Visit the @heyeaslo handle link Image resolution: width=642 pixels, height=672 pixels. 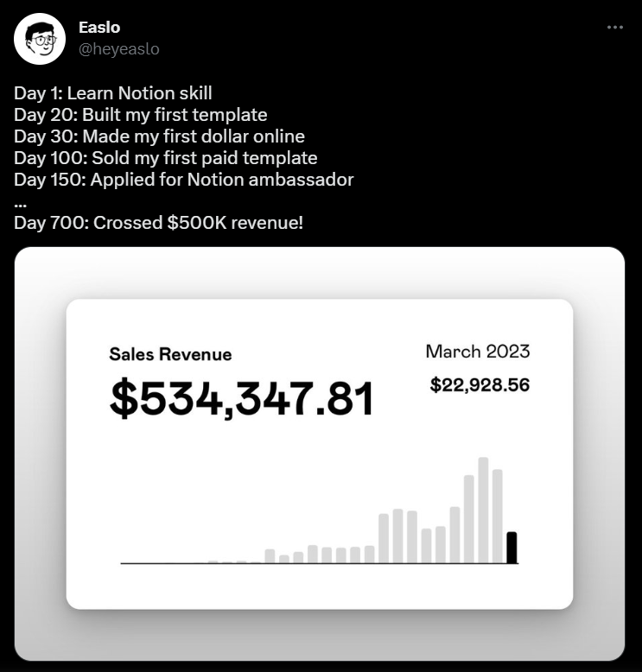point(119,49)
